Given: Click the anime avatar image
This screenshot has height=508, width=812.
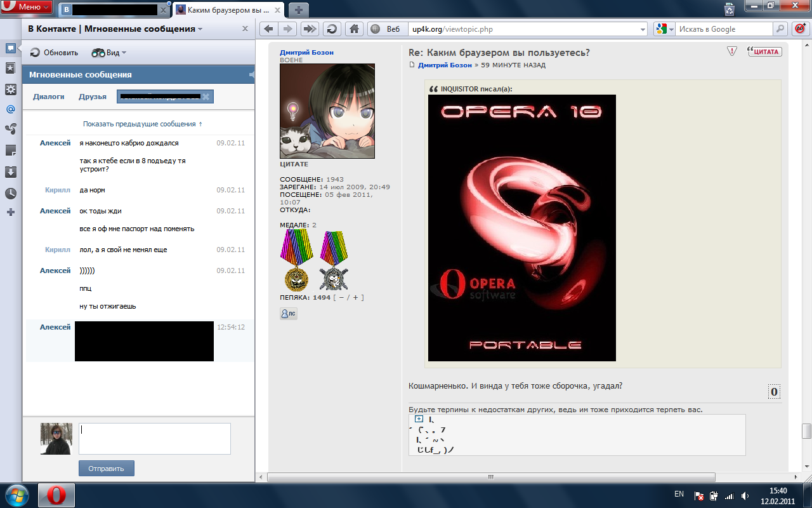Looking at the screenshot, I should [x=327, y=111].
